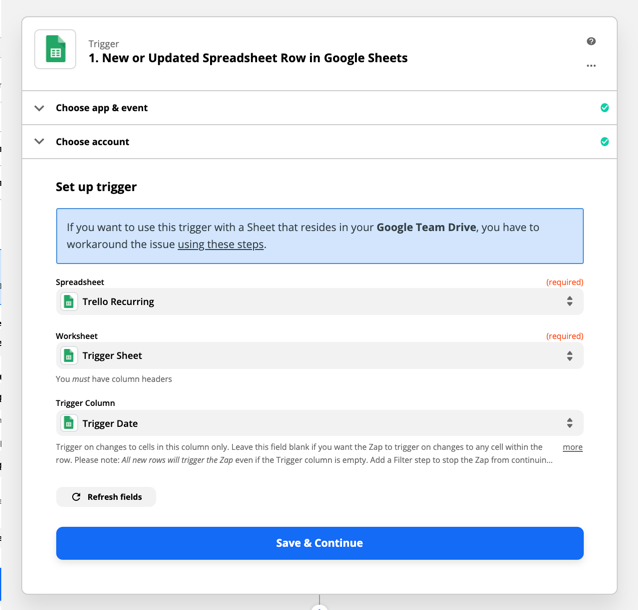Image resolution: width=638 pixels, height=610 pixels.
Task: Click the sheet icon in Trigger Sheet field
Action: (69, 356)
